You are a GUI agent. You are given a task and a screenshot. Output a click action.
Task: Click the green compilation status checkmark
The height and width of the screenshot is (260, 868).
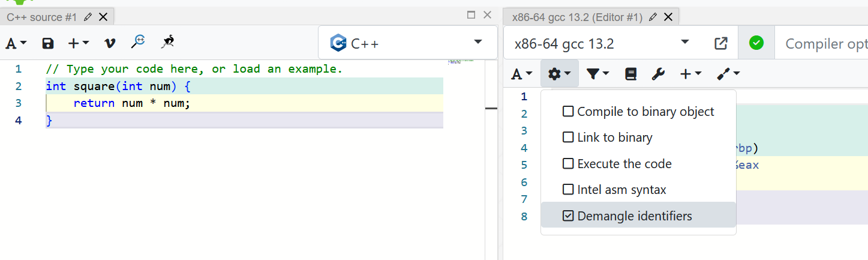(x=756, y=43)
